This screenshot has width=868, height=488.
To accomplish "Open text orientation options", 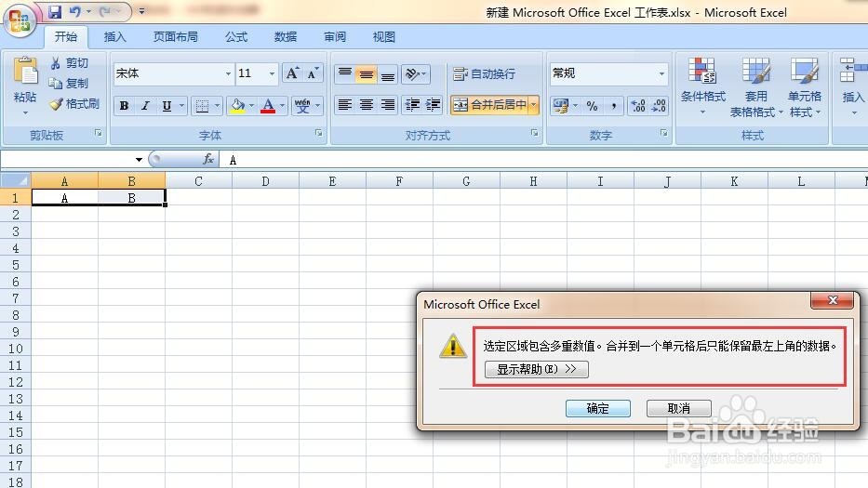I will pyautogui.click(x=415, y=73).
